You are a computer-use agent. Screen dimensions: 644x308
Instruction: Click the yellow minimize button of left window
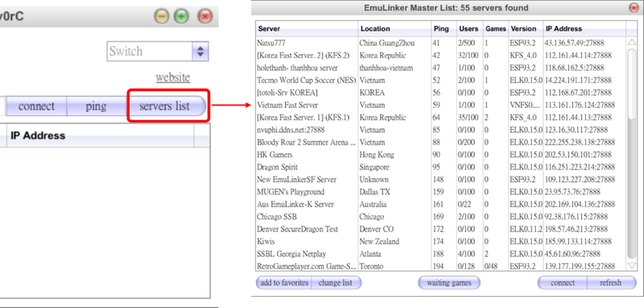[x=162, y=16]
